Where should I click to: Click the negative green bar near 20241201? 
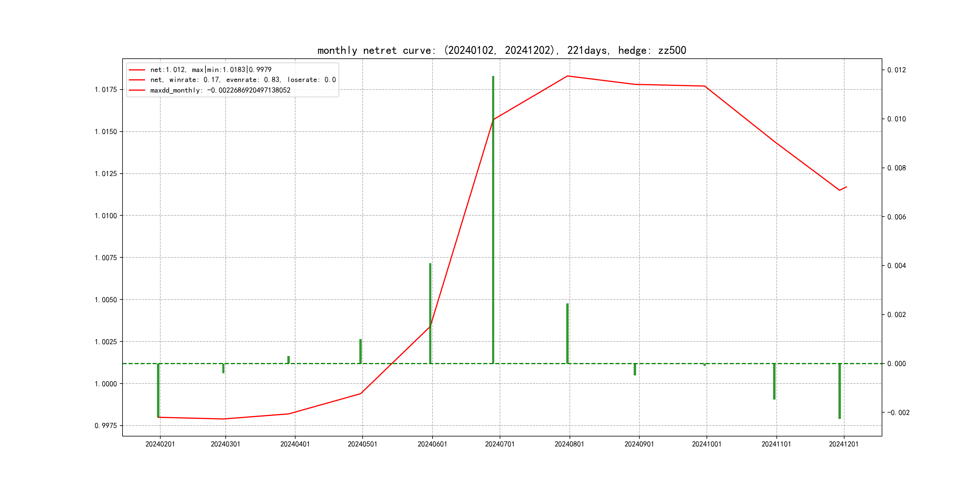[840, 391]
